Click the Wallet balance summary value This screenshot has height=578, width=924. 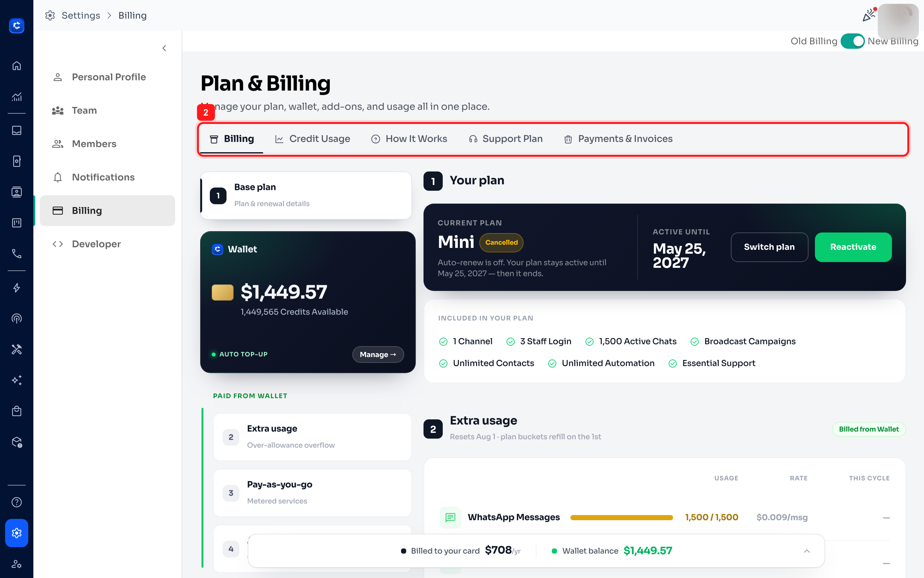(647, 550)
